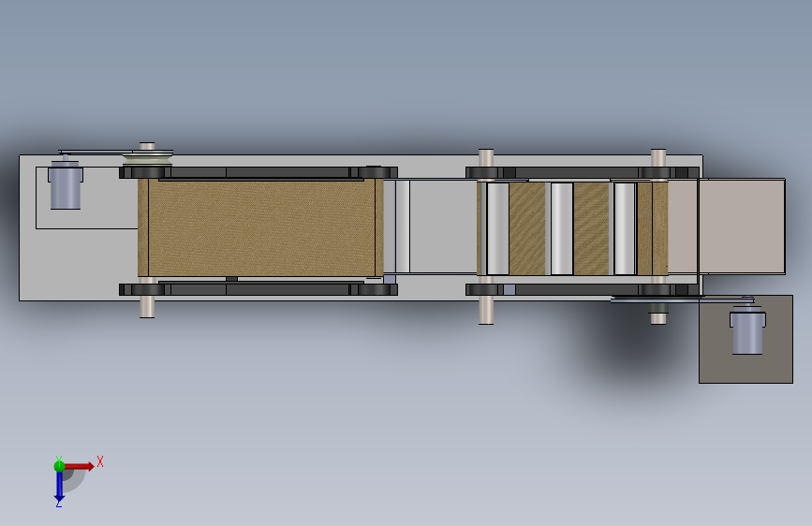812x526 pixels.
Task: Select the grooved drive pulley near the left motor
Action: point(148,158)
